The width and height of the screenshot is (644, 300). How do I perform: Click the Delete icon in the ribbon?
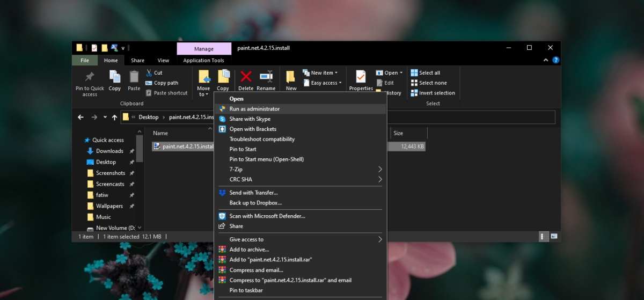[246, 77]
